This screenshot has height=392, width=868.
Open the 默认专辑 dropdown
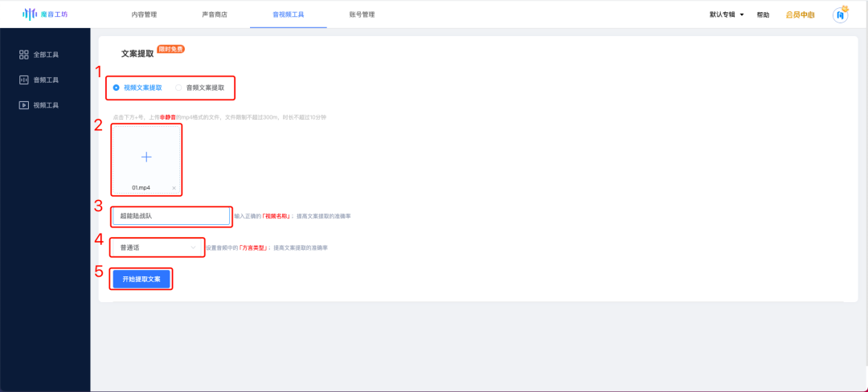(x=727, y=15)
